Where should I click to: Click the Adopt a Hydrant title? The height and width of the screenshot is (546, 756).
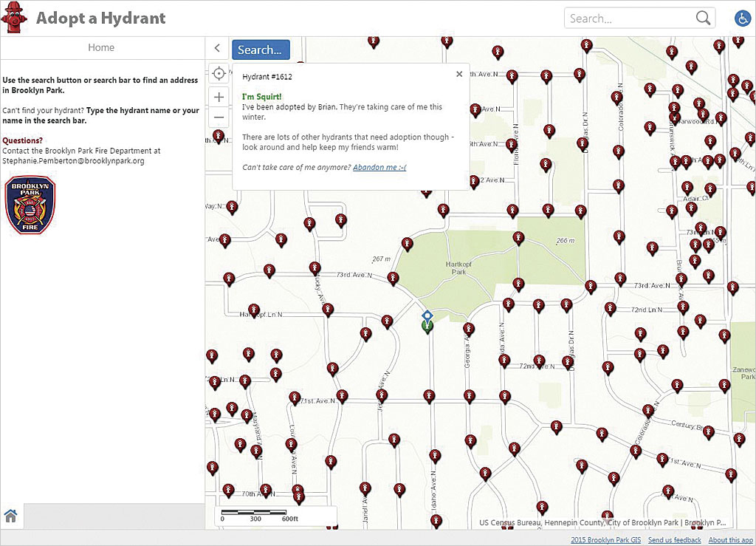[x=100, y=18]
